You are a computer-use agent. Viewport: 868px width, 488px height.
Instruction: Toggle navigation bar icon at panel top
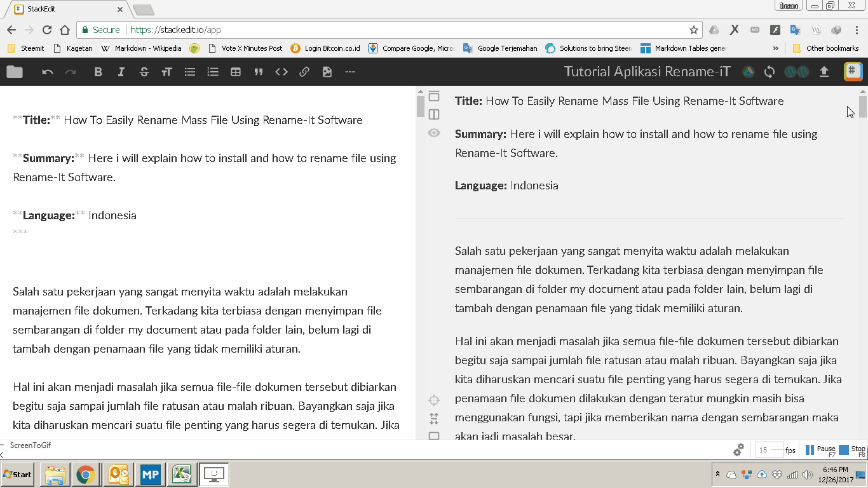coord(434,96)
